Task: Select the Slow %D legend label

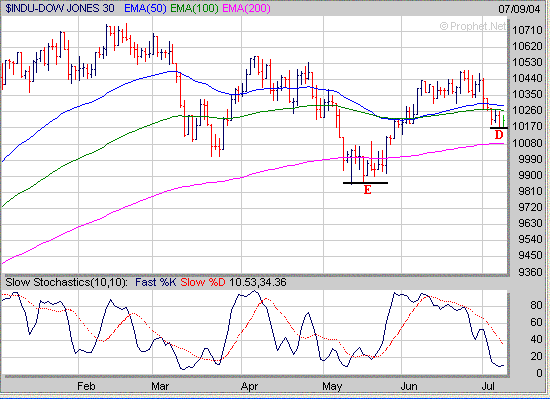Action: [x=203, y=282]
